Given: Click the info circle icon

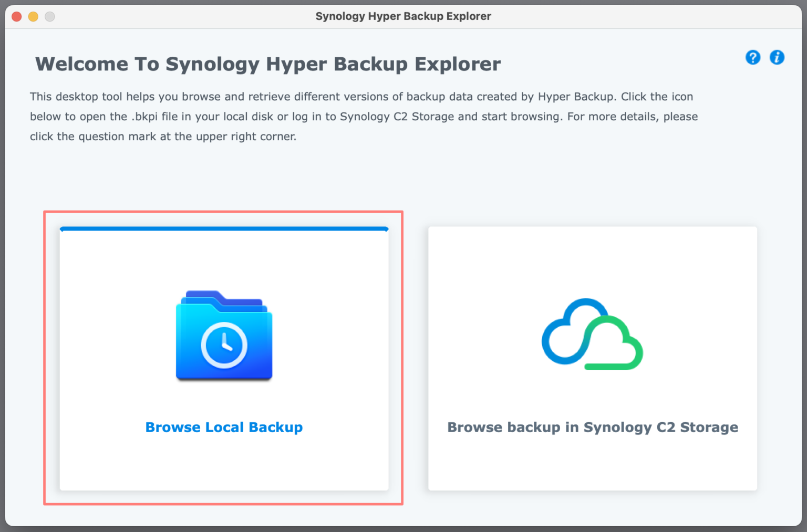Looking at the screenshot, I should 777,57.
